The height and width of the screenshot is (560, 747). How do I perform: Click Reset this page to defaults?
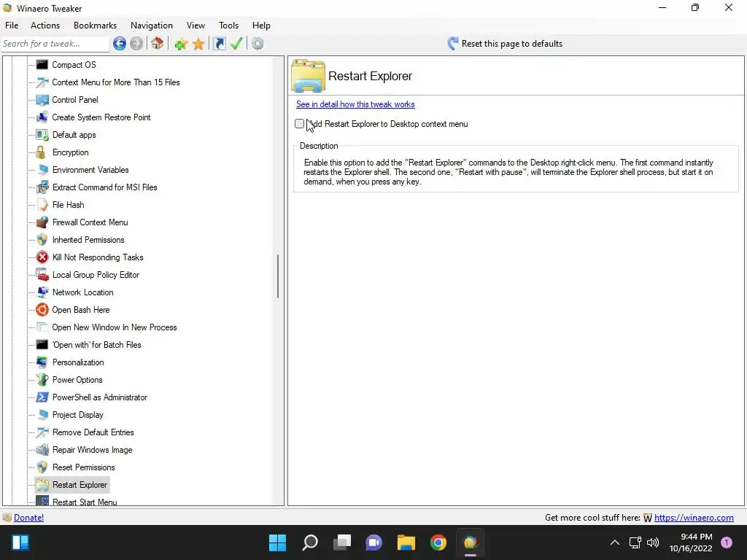tap(505, 44)
